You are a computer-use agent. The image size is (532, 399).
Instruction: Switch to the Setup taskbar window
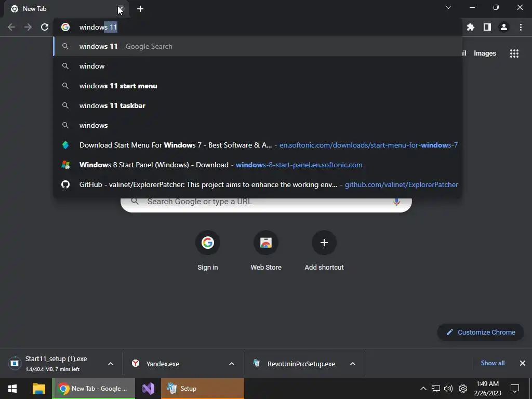click(x=203, y=389)
